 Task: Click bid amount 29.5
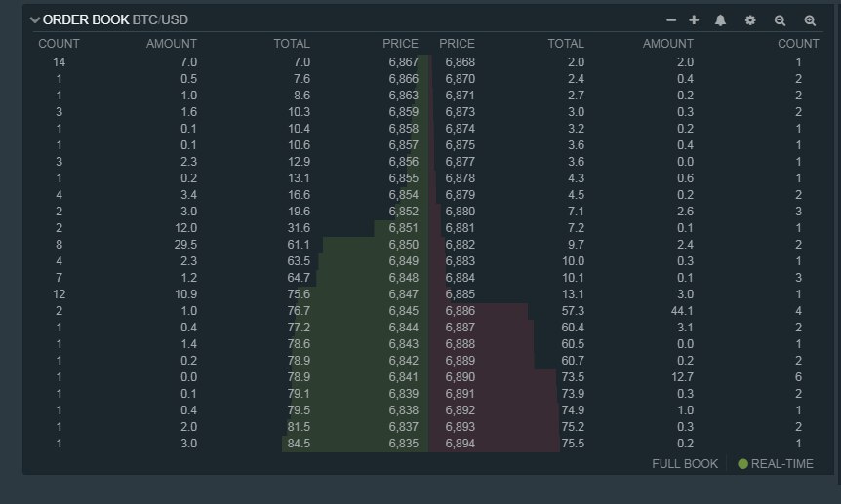pos(180,244)
